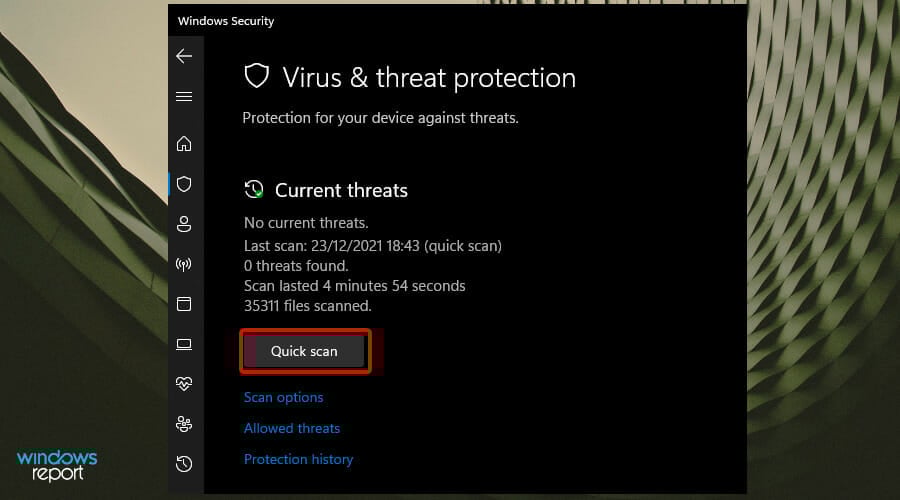Open the Protection history link
Viewport: 900px width, 500px height.
[x=299, y=459]
